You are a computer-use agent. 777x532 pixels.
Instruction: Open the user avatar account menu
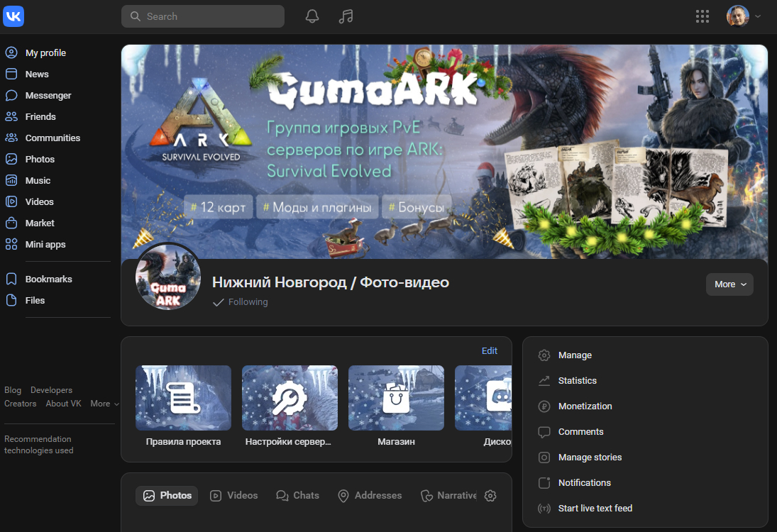[744, 16]
